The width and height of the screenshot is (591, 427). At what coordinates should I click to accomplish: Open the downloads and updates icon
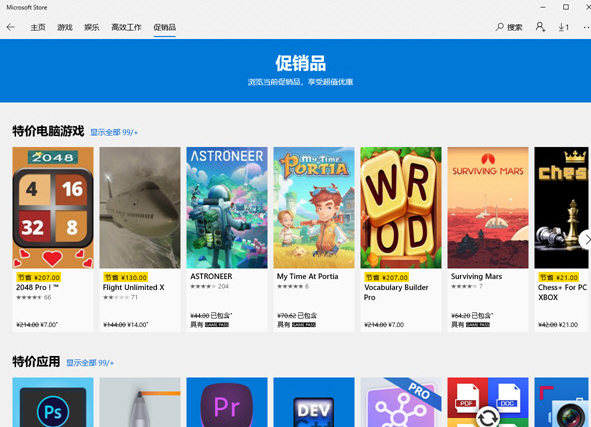[563, 27]
